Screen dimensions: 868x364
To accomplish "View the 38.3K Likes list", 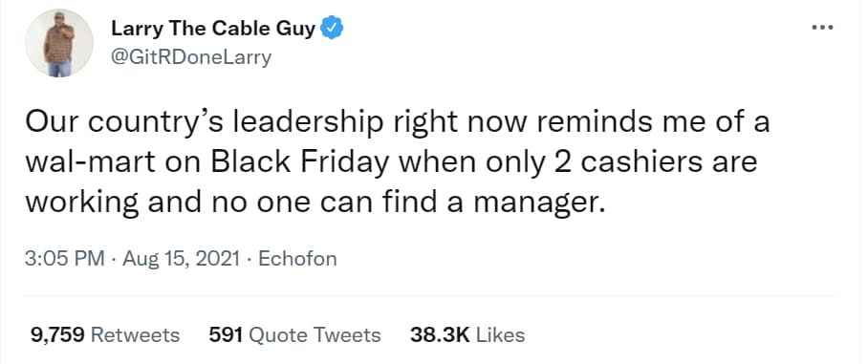I will [467, 334].
